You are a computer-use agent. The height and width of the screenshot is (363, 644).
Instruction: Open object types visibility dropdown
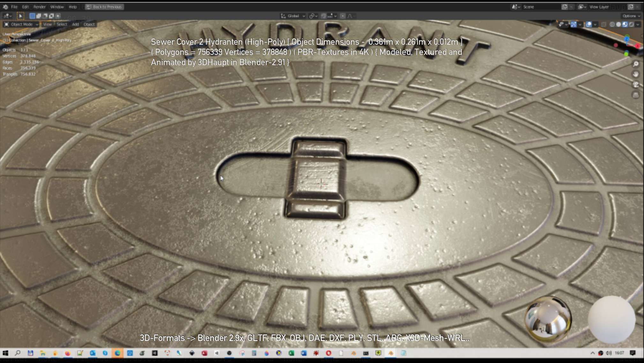click(x=563, y=24)
